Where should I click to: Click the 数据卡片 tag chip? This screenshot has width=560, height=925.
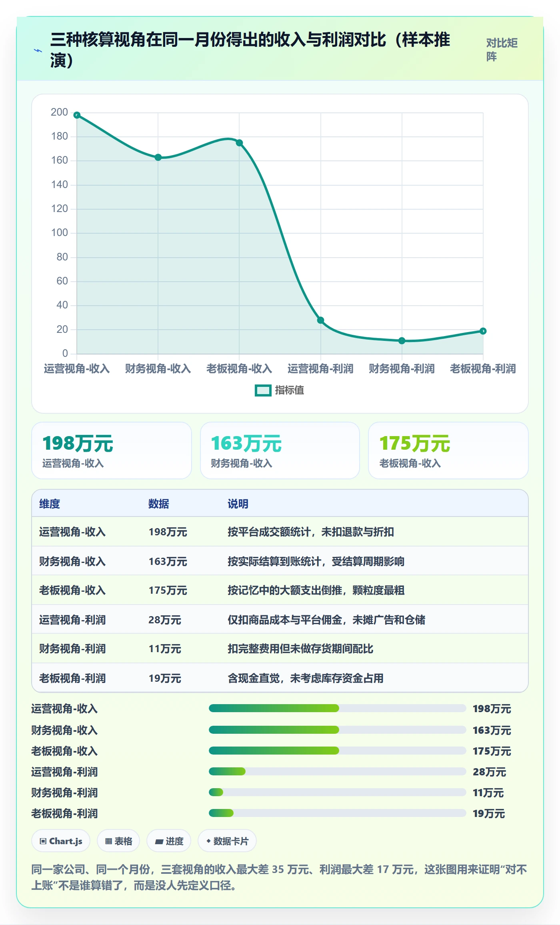(x=227, y=841)
